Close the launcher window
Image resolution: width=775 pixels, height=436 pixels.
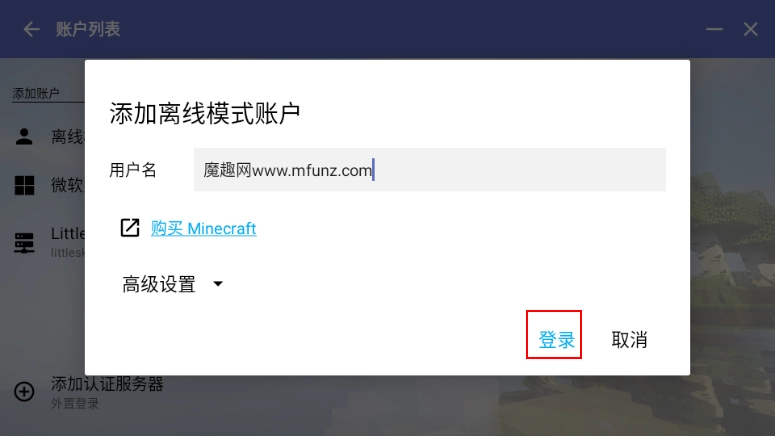pos(750,29)
